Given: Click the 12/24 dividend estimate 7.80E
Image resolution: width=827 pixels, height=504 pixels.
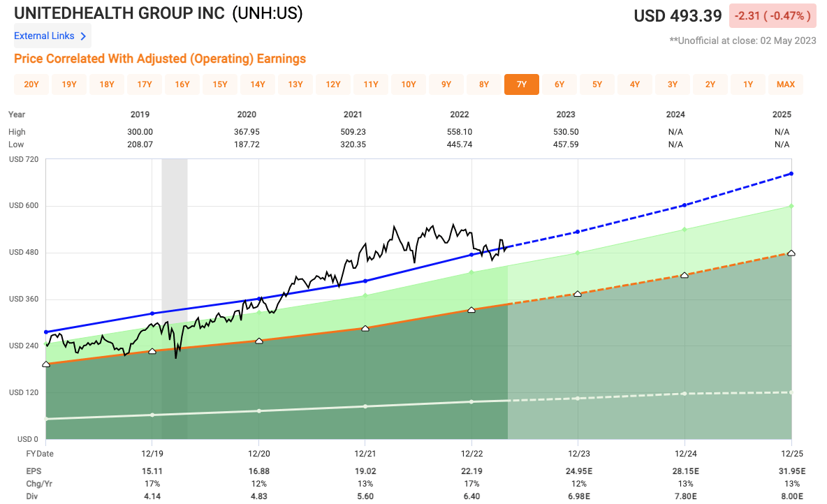Looking at the screenshot, I should [686, 496].
